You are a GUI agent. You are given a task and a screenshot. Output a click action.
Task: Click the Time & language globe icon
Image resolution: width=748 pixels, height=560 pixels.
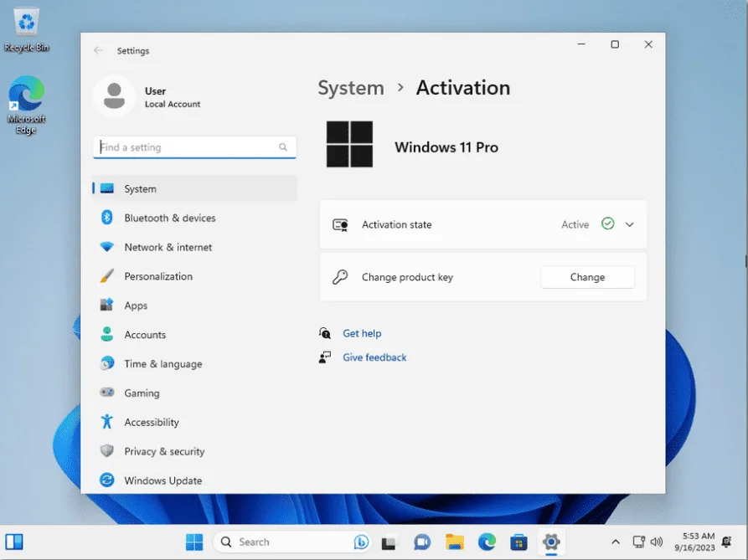coord(107,363)
